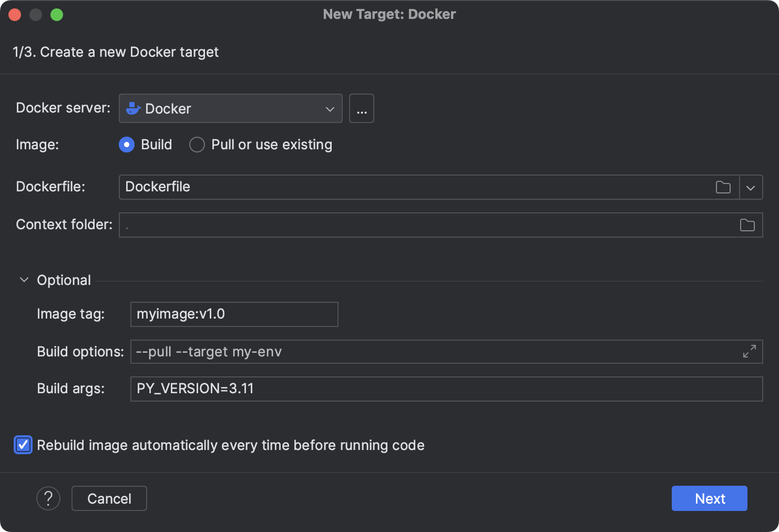This screenshot has width=779, height=532.
Task: Open help via the question mark icon
Action: coord(48,498)
